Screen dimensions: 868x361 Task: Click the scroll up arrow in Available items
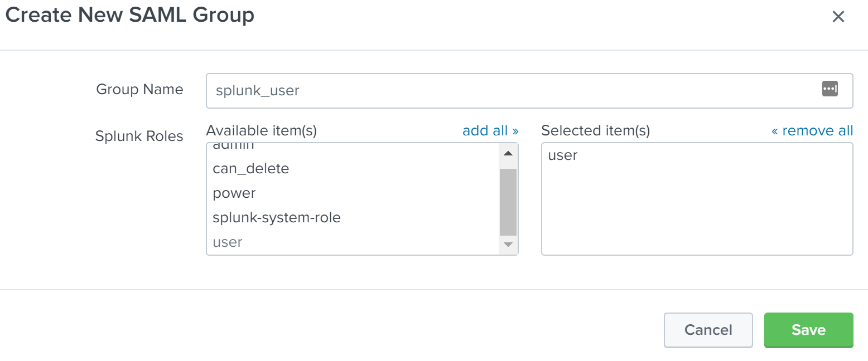click(x=508, y=153)
